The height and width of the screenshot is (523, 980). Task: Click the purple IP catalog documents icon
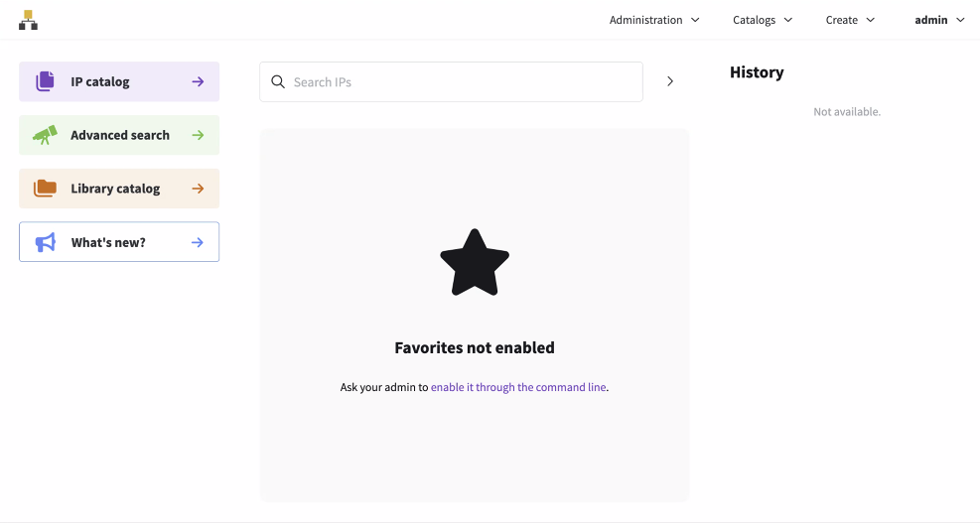click(45, 81)
